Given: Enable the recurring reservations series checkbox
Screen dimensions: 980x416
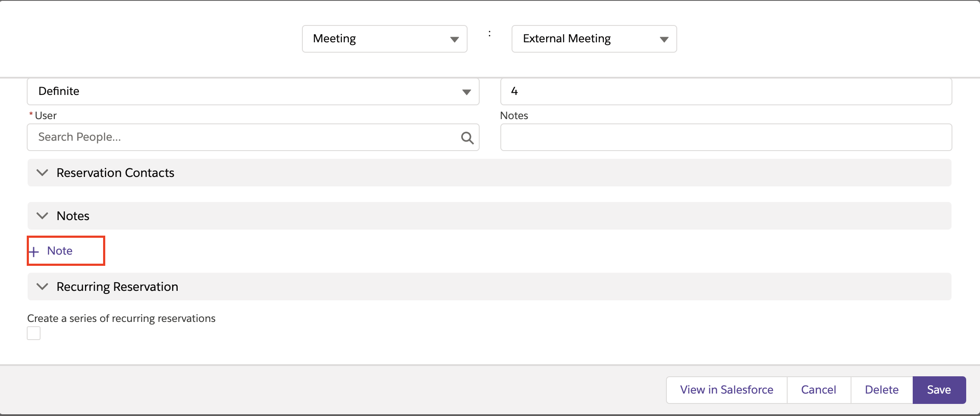Looking at the screenshot, I should (x=34, y=333).
